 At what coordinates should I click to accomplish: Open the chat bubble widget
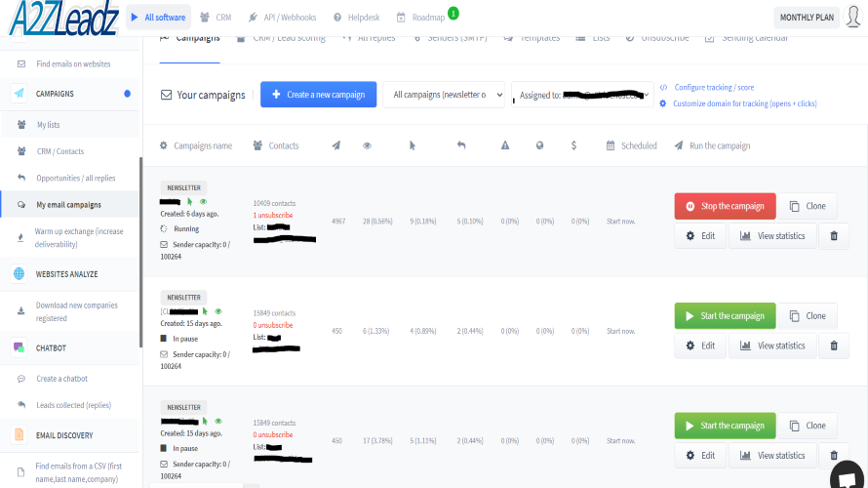click(x=848, y=476)
